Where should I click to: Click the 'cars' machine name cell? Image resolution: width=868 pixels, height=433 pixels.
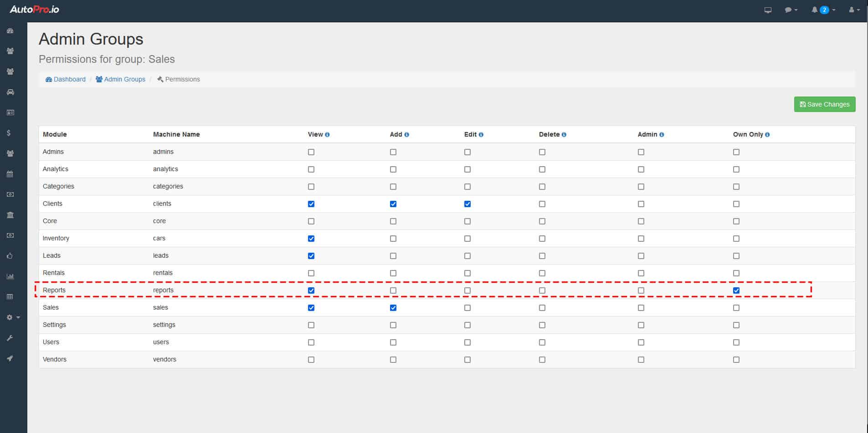tap(159, 238)
